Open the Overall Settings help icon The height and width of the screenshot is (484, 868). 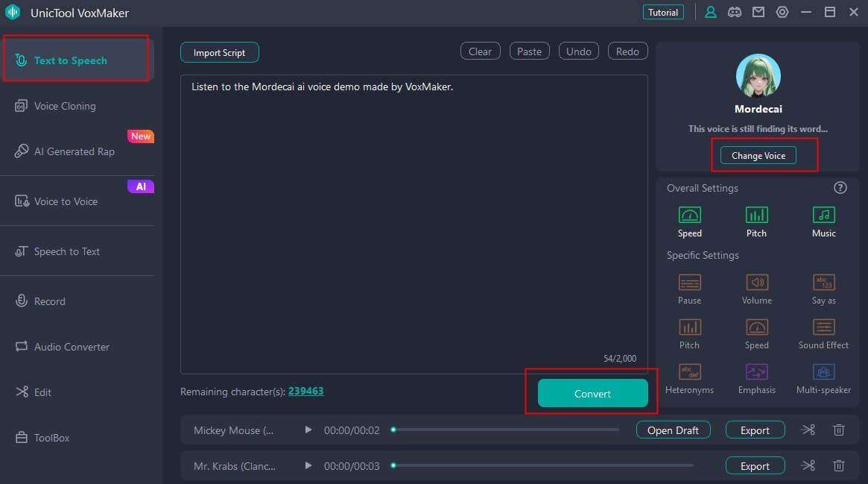point(840,188)
